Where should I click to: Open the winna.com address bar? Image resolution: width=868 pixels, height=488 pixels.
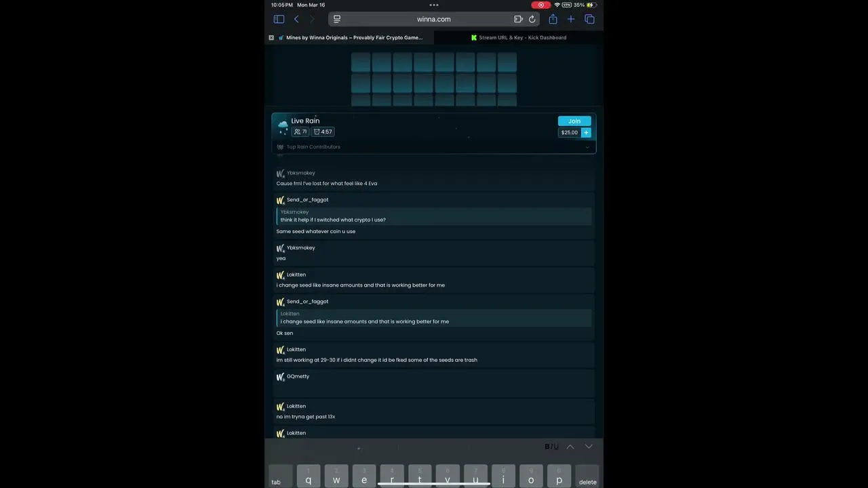point(434,19)
